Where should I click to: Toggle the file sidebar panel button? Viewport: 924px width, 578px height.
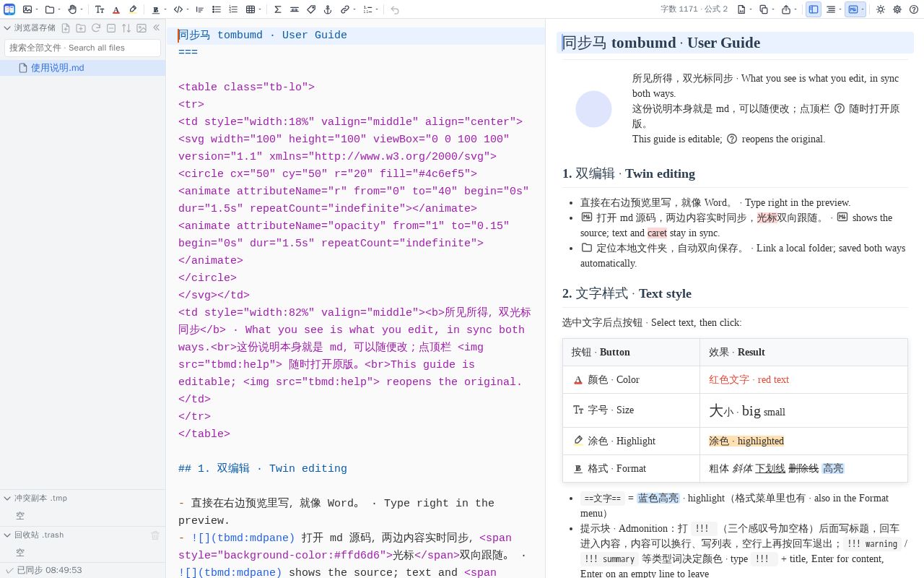[814, 9]
